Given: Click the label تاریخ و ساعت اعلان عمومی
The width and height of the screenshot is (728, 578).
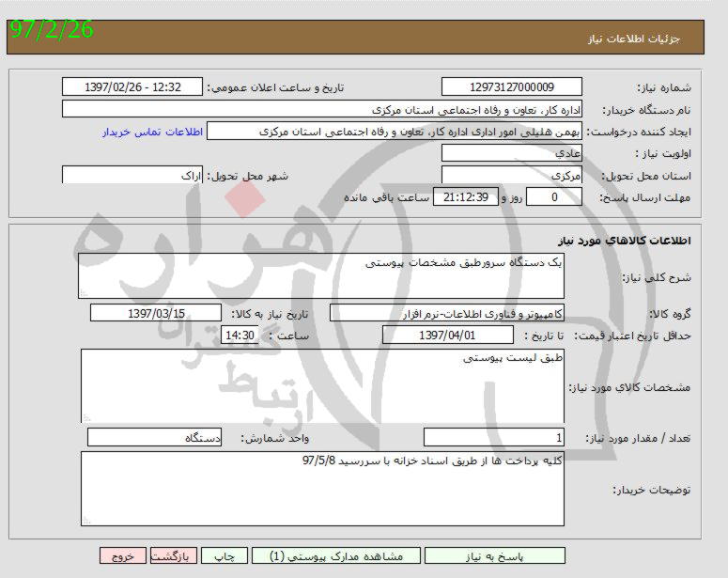Looking at the screenshot, I should click(275, 87).
